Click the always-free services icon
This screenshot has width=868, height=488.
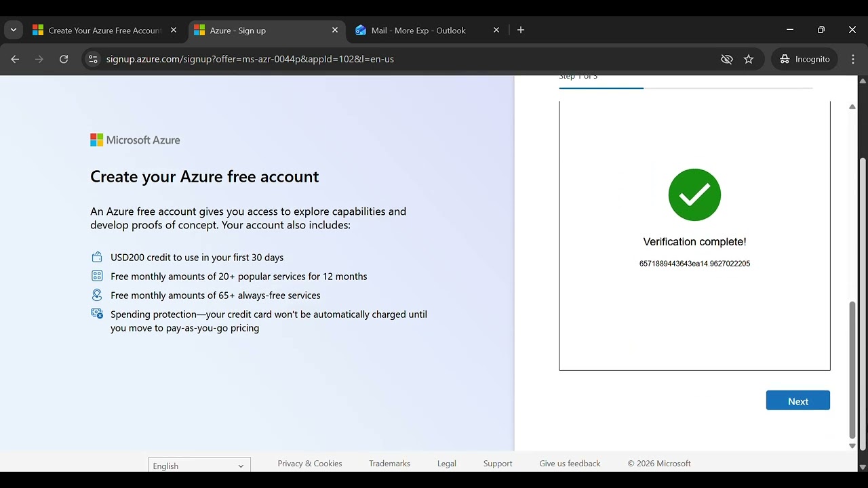(x=97, y=295)
